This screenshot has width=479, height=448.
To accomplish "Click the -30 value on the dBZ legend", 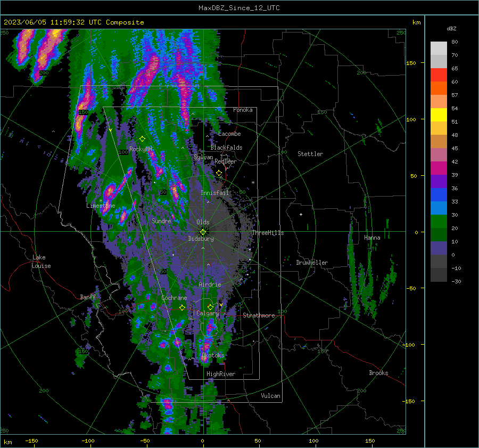I will (x=456, y=281).
